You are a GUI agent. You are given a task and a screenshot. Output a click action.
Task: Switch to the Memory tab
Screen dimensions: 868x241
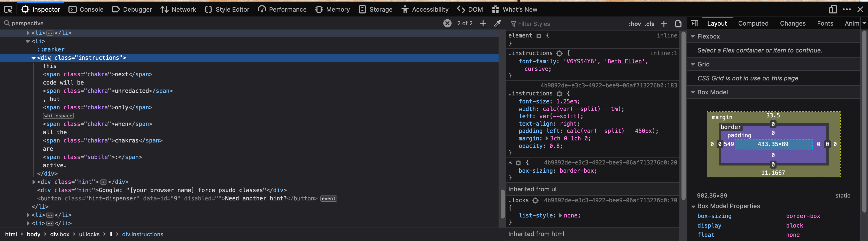coord(332,9)
